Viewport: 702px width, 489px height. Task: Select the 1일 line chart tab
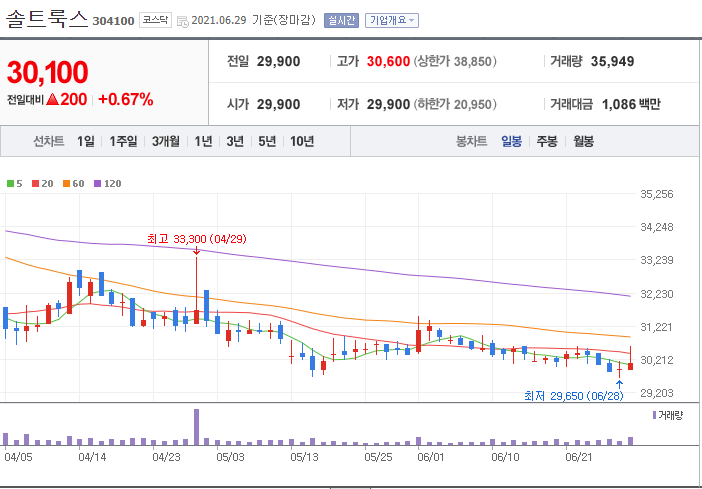pyautogui.click(x=86, y=142)
